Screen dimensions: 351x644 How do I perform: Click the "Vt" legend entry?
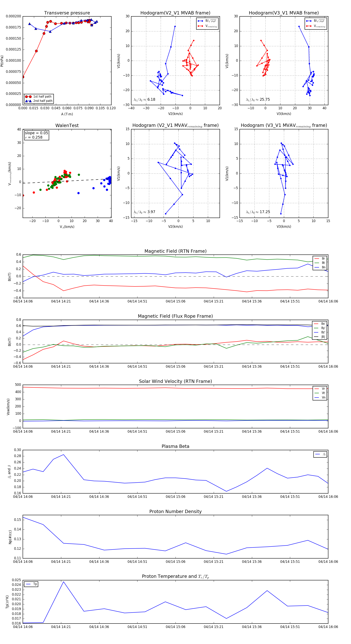(320, 393)
